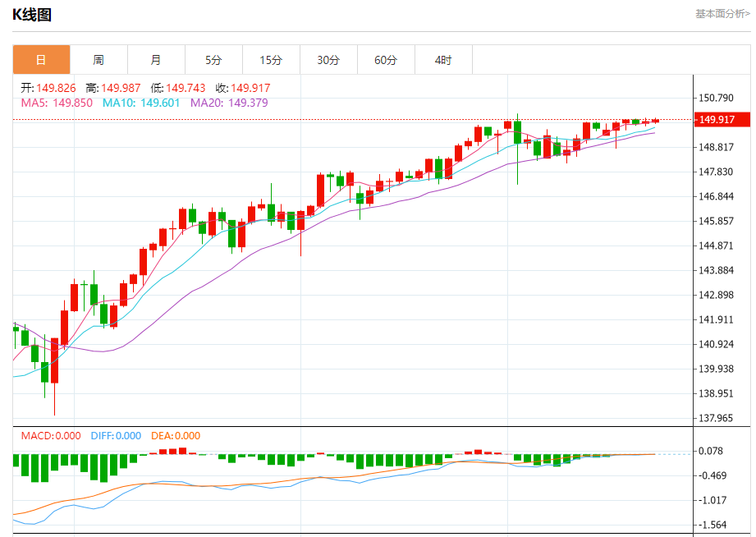Open the 30分 interval tab

click(x=328, y=60)
